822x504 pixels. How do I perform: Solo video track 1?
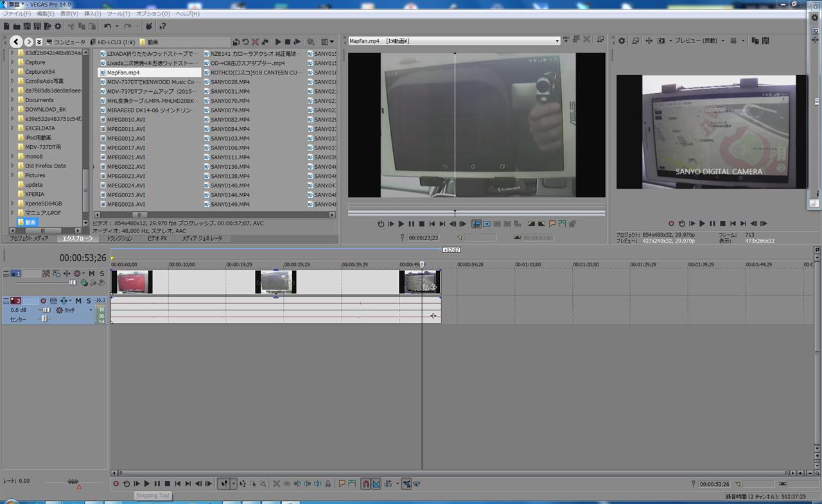point(101,274)
